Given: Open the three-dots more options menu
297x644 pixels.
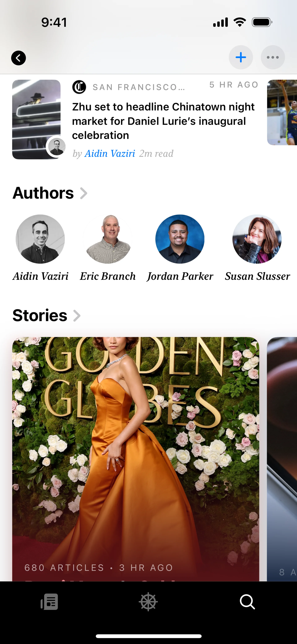Looking at the screenshot, I should coord(273,57).
